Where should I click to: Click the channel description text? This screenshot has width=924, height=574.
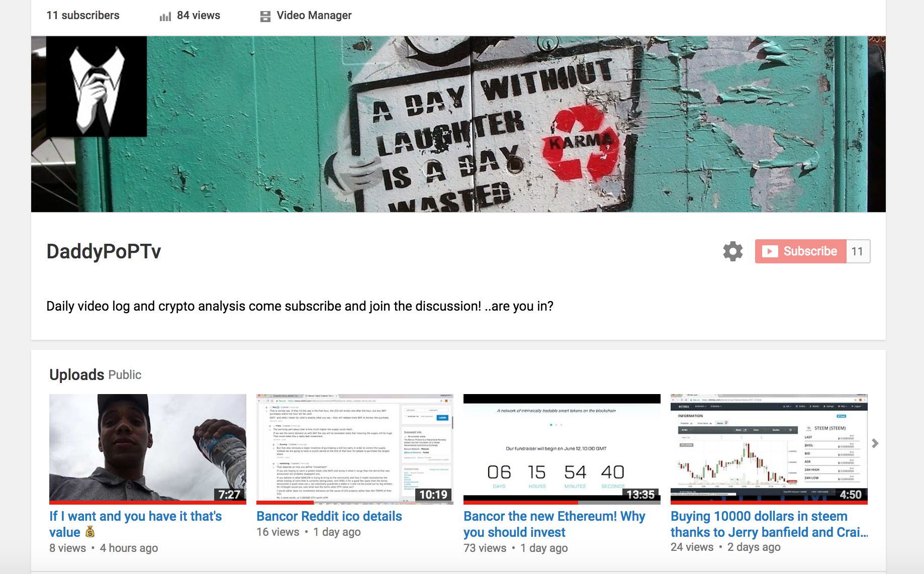point(300,306)
